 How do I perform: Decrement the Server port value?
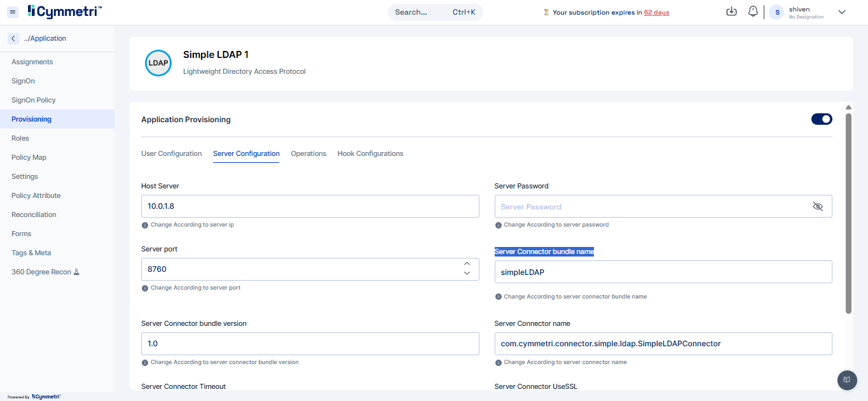click(x=467, y=273)
